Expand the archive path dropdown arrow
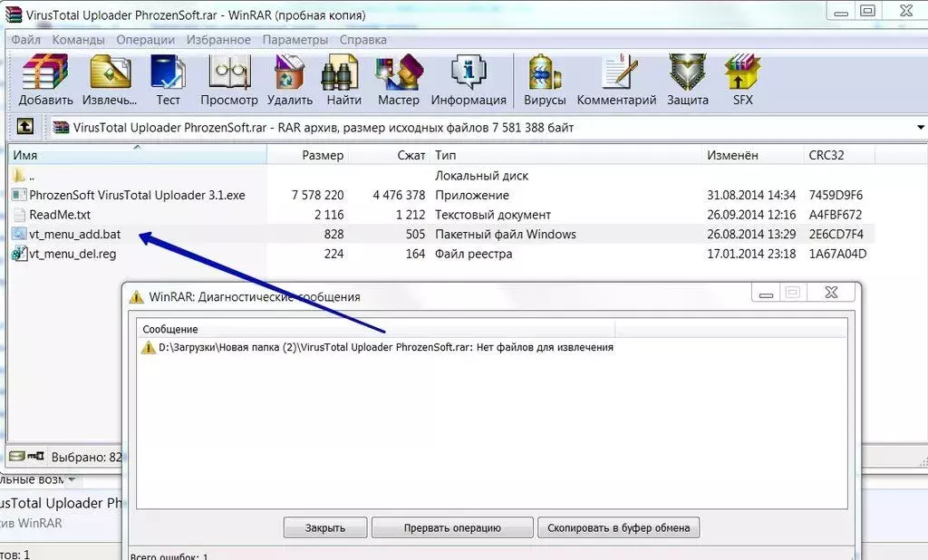 coord(921,127)
